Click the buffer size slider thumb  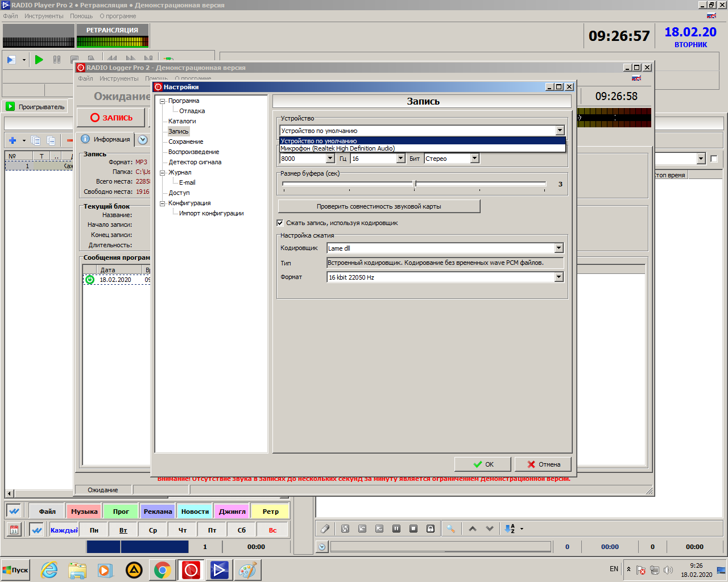[x=415, y=184]
